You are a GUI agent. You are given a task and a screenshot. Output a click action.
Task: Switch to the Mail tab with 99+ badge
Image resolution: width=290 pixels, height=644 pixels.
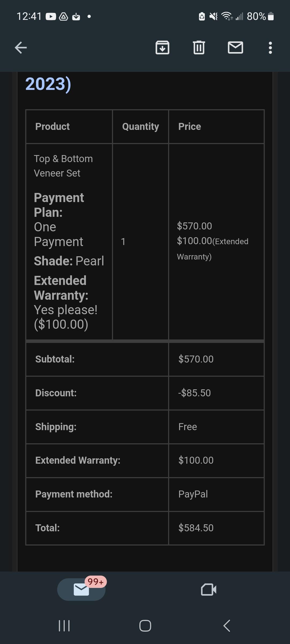(81, 590)
